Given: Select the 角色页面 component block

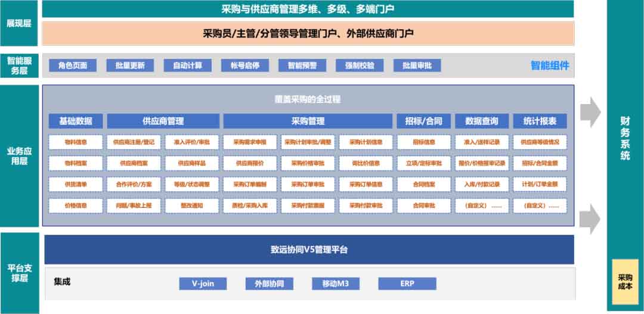Looking at the screenshot, I should coord(73,66).
